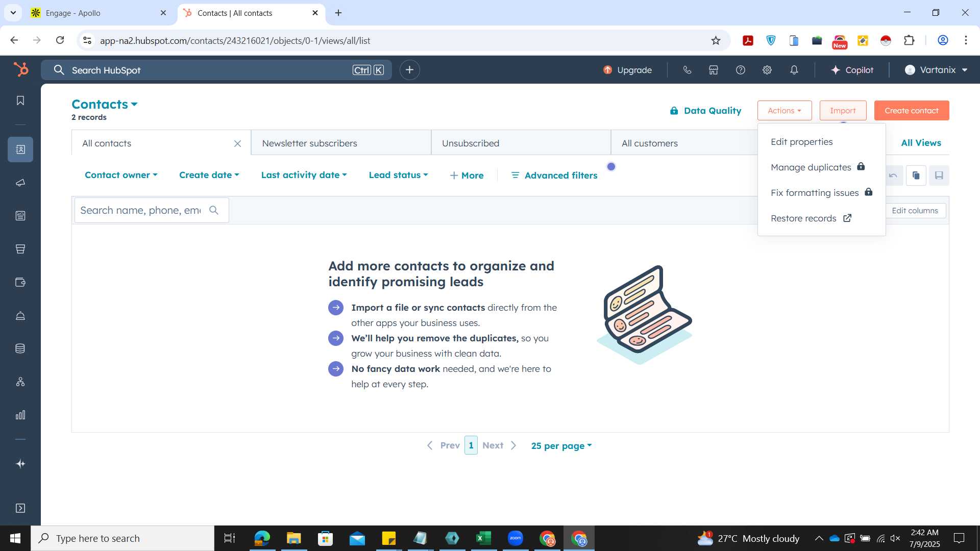Switch to All customers view tab

(x=684, y=143)
